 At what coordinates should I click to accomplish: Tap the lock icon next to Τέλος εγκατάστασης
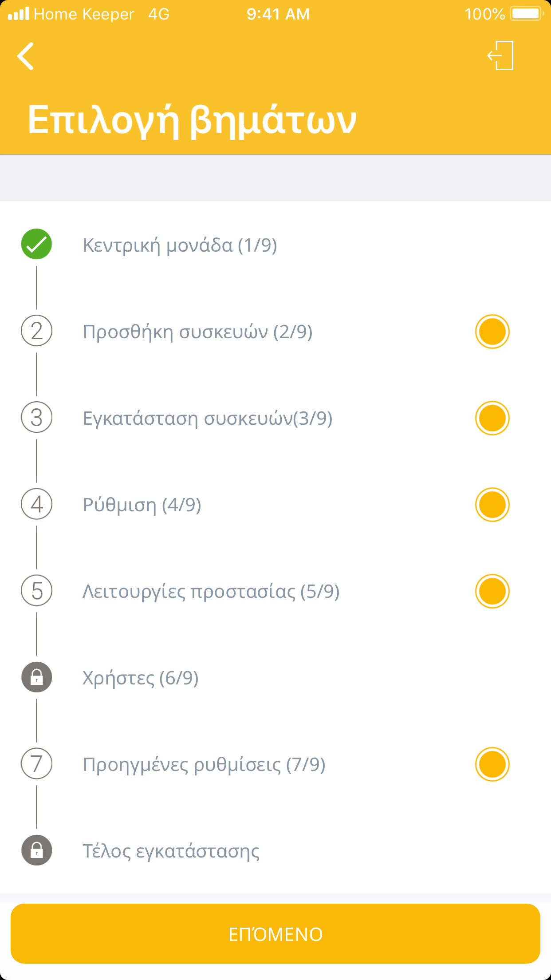click(x=36, y=850)
